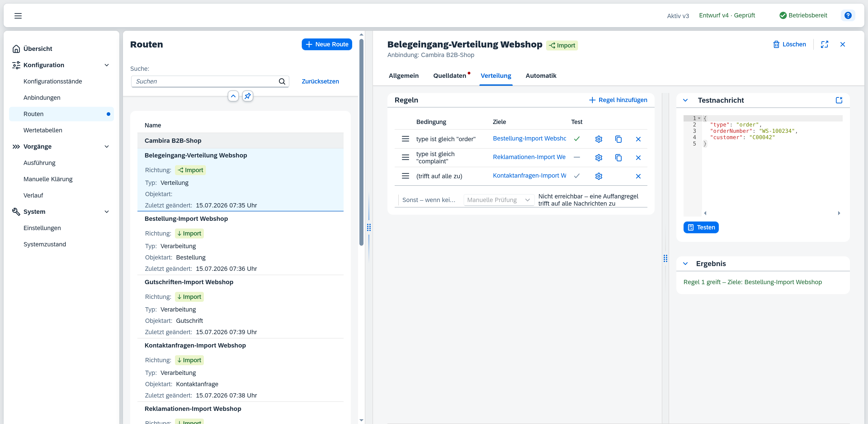Open Systemzustand in the sidebar
The image size is (868, 424).
tap(61, 244)
